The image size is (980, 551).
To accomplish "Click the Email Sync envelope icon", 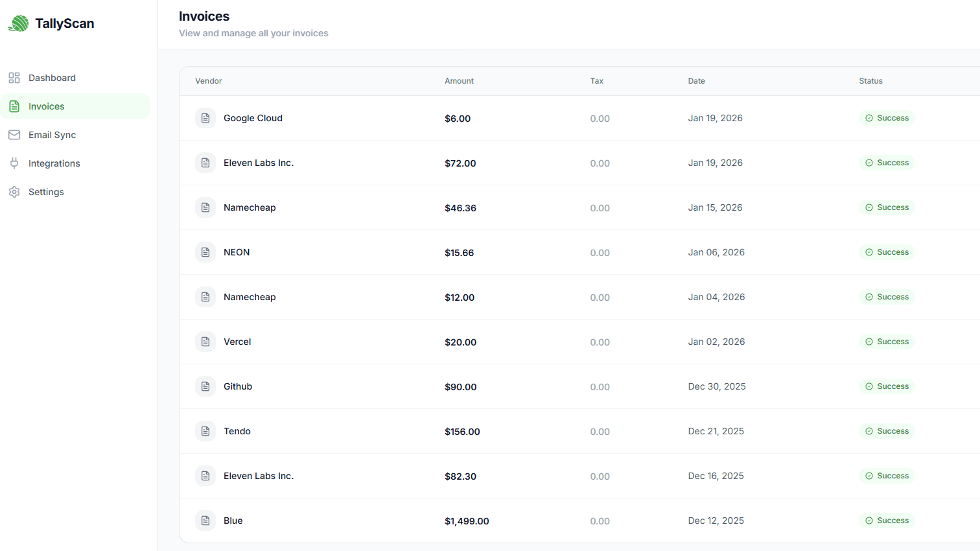I will coord(14,134).
